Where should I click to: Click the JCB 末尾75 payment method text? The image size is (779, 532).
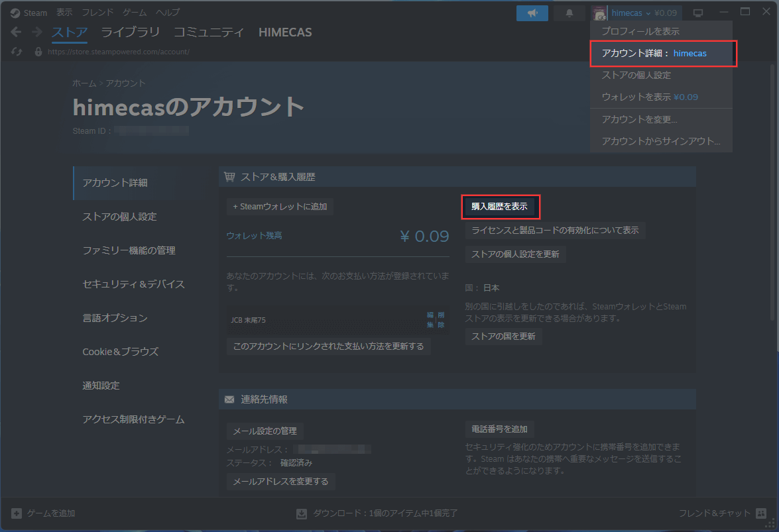click(x=249, y=321)
